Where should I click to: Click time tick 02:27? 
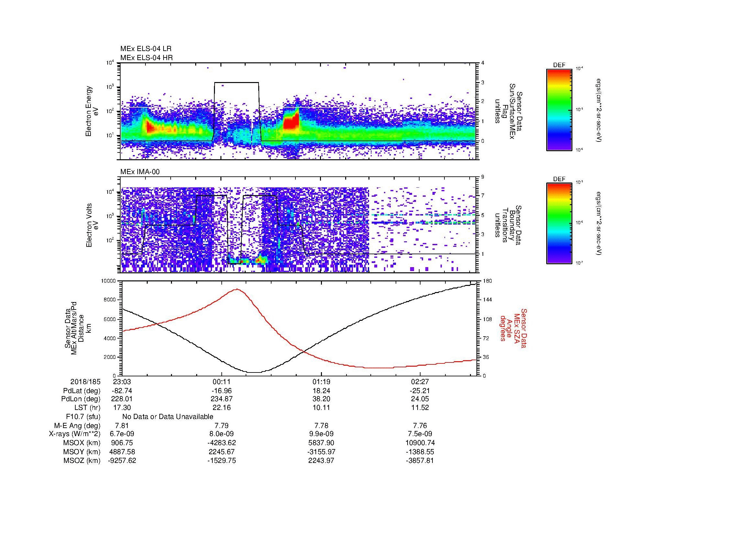pyautogui.click(x=420, y=382)
